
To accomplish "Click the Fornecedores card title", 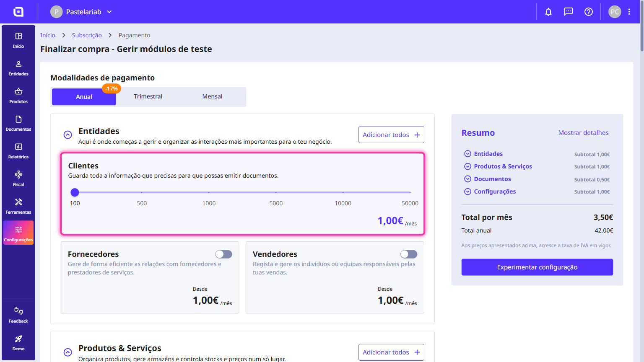I will click(x=93, y=254).
